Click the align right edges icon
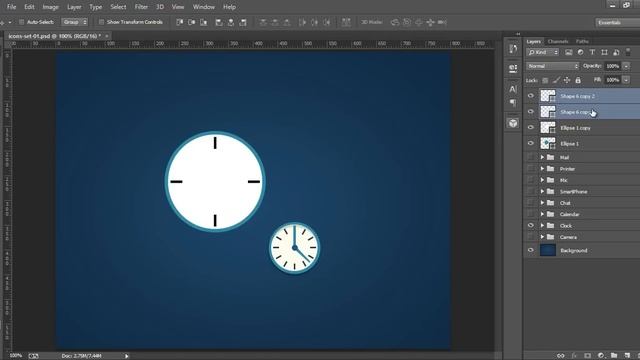 [x=243, y=22]
